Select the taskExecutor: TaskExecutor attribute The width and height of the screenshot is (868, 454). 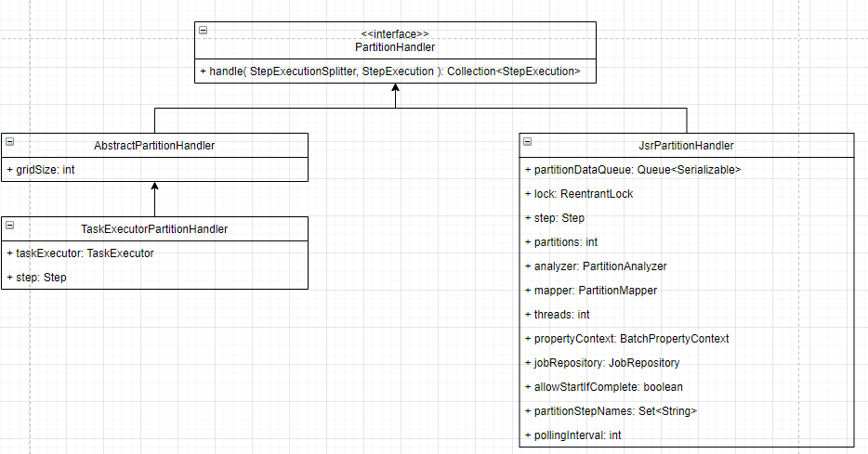click(154, 253)
